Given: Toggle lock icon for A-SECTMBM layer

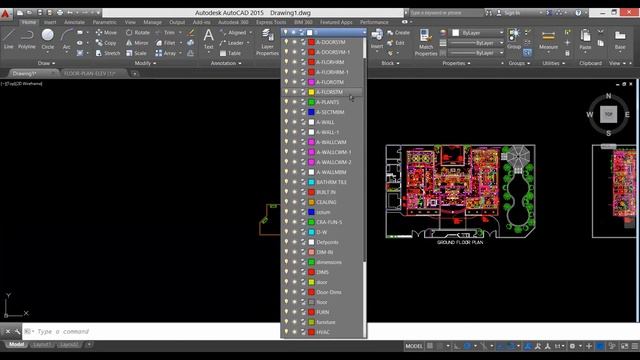Looking at the screenshot, I should coord(303,112).
